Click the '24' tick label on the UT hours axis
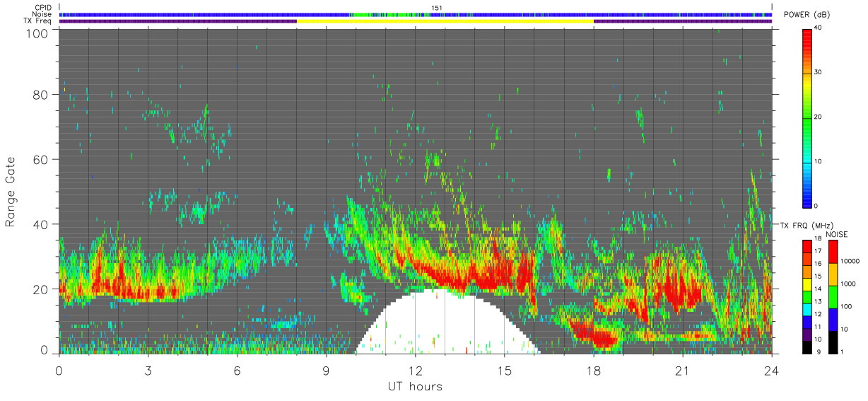Screen dimensions: 868x401 (x=772, y=370)
